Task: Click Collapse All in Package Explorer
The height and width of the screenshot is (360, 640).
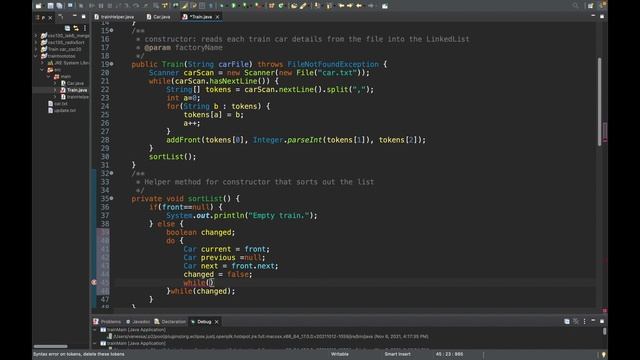Action: [x=67, y=28]
